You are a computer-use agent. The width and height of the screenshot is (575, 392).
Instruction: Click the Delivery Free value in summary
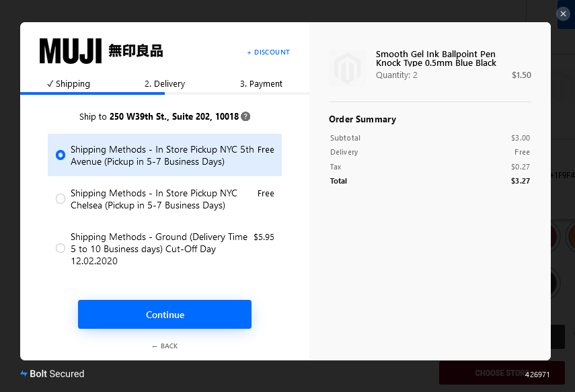[522, 152]
